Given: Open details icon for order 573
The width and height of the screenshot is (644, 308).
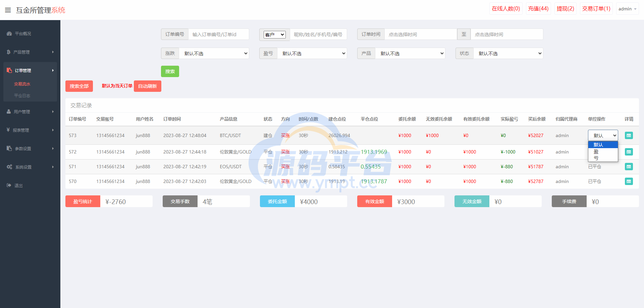Looking at the screenshot, I should (629, 135).
